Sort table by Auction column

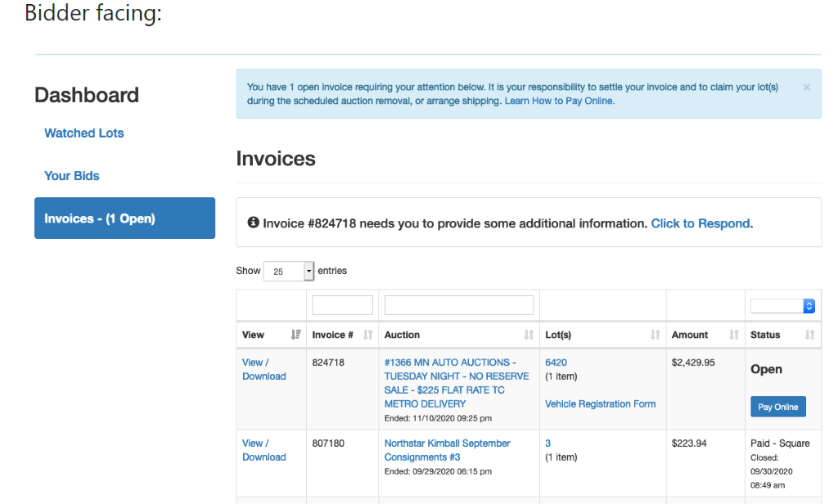coord(529,335)
